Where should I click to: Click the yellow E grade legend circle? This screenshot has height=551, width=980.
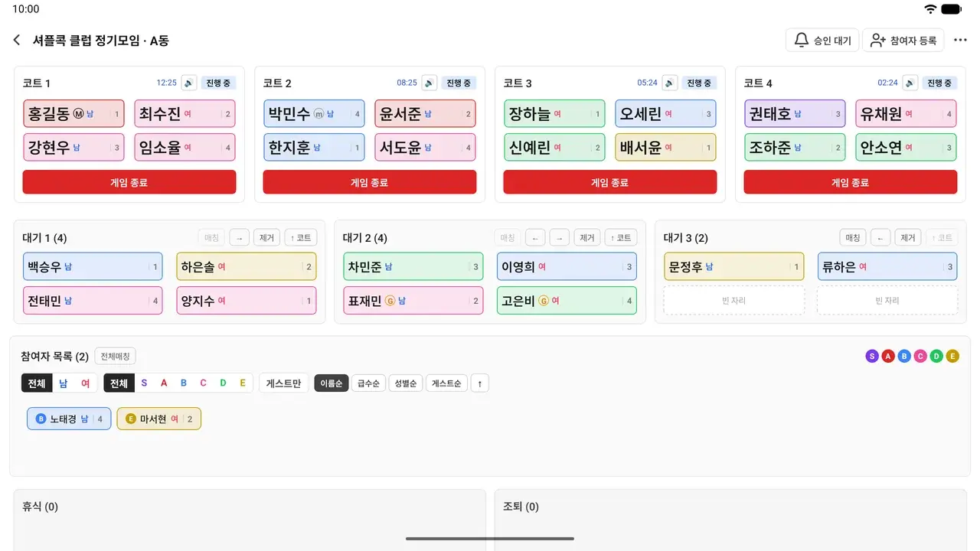[x=952, y=356]
